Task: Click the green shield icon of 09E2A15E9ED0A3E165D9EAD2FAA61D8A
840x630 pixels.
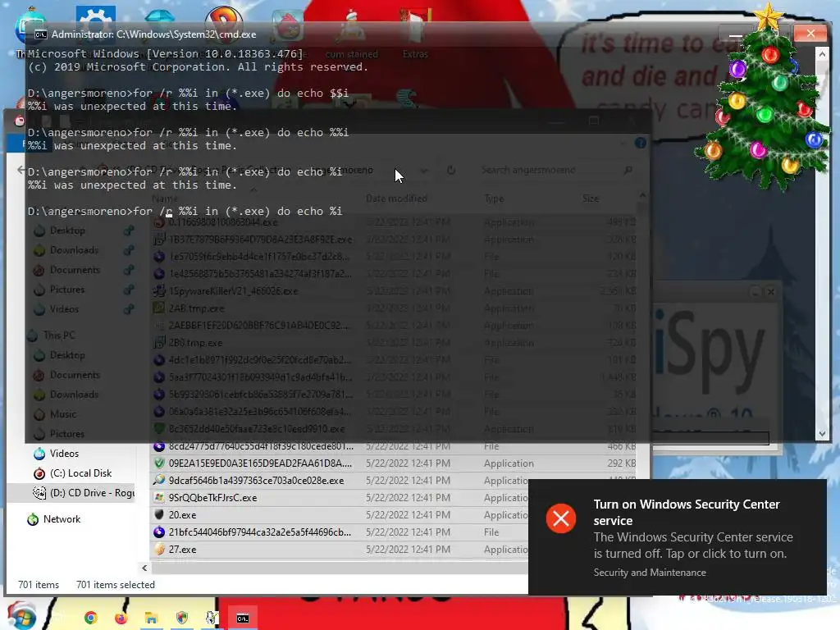Action: tap(159, 463)
